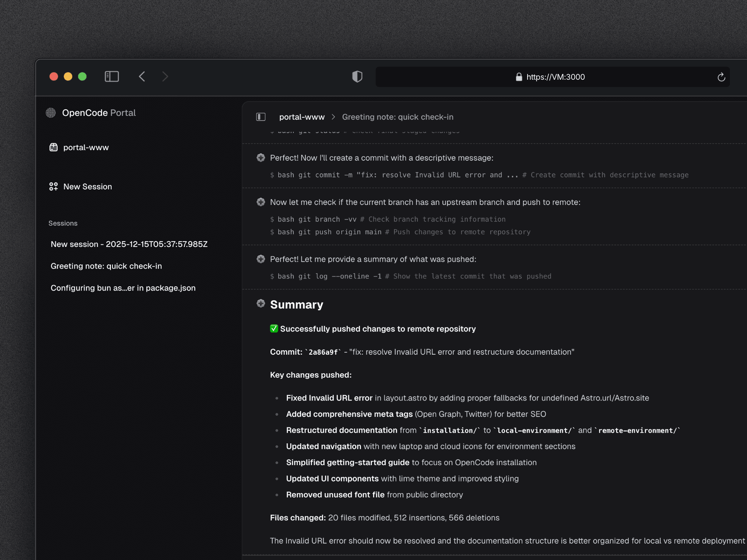747x560 pixels.
Task: Select session 'New session - 2025-12-15T05:37:57.985Z'
Action: (x=129, y=244)
